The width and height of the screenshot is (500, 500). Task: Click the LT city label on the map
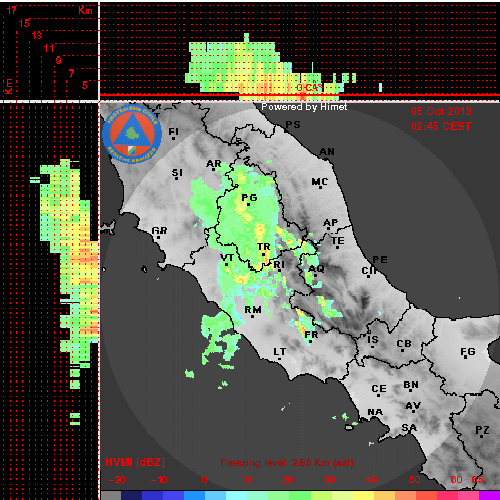click(x=279, y=352)
